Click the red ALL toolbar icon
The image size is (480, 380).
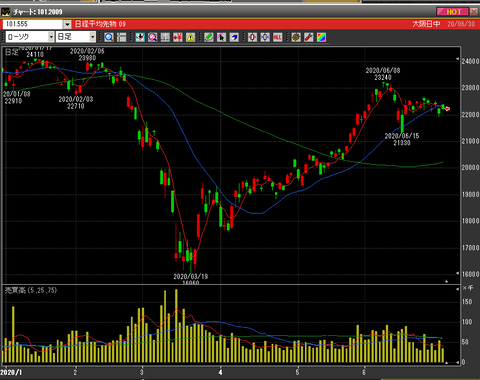pos(277,37)
